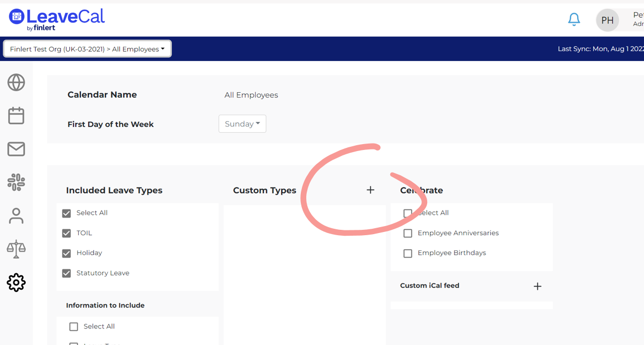Tick Select All under Information to Include
This screenshot has width=644, height=345.
(74, 327)
